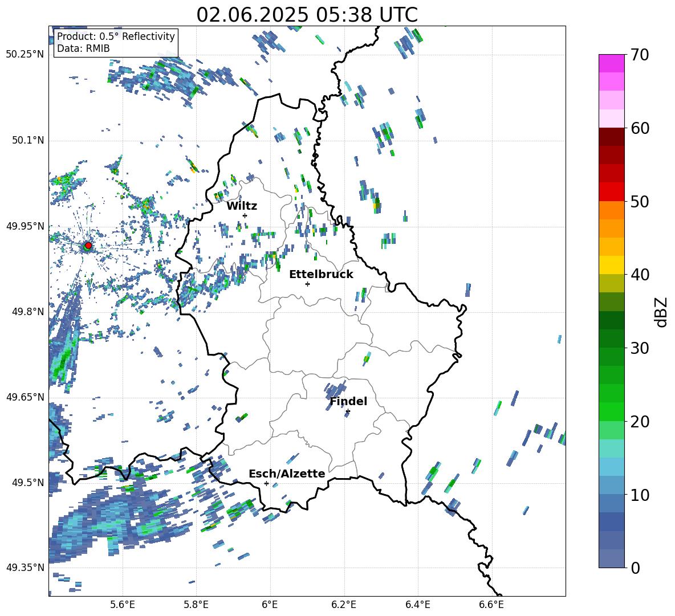
Task: Click the 'Data: RMIB' text
Action: (83, 48)
